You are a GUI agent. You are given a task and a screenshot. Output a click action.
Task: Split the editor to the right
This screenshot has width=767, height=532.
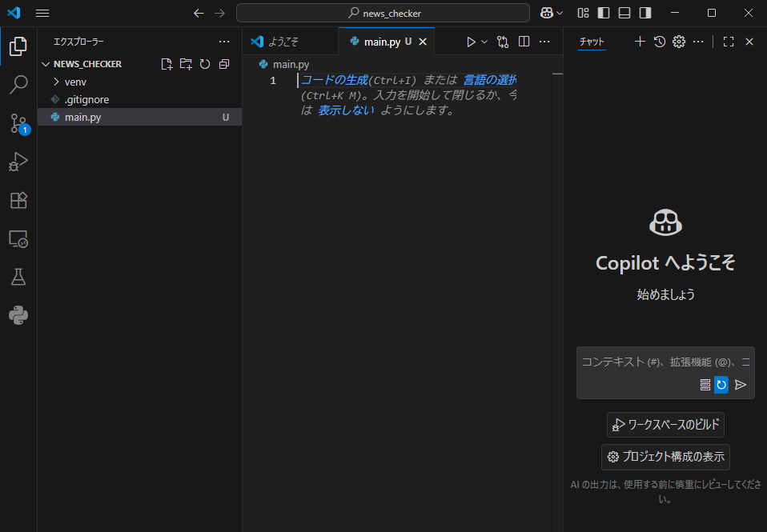coord(524,42)
